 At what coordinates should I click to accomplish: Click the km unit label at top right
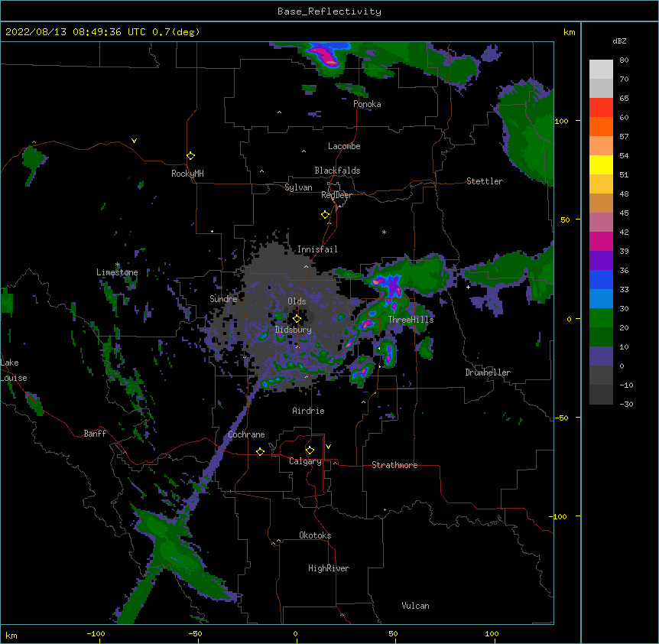point(569,32)
